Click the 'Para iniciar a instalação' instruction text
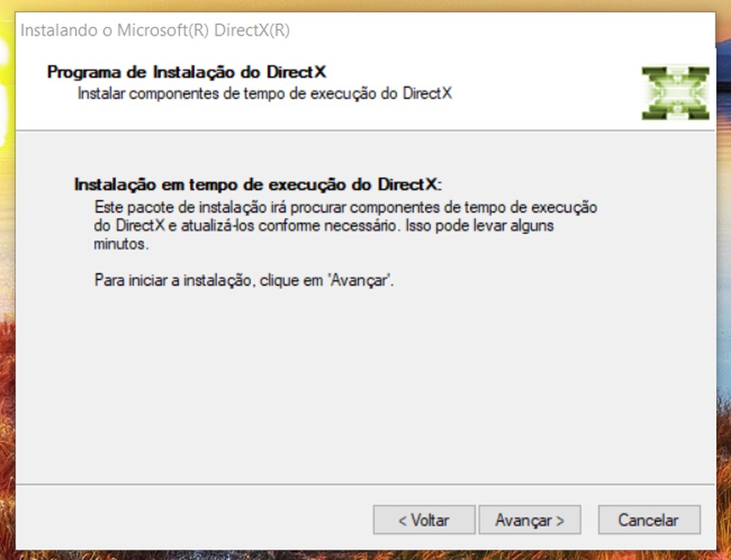 pyautogui.click(x=244, y=280)
